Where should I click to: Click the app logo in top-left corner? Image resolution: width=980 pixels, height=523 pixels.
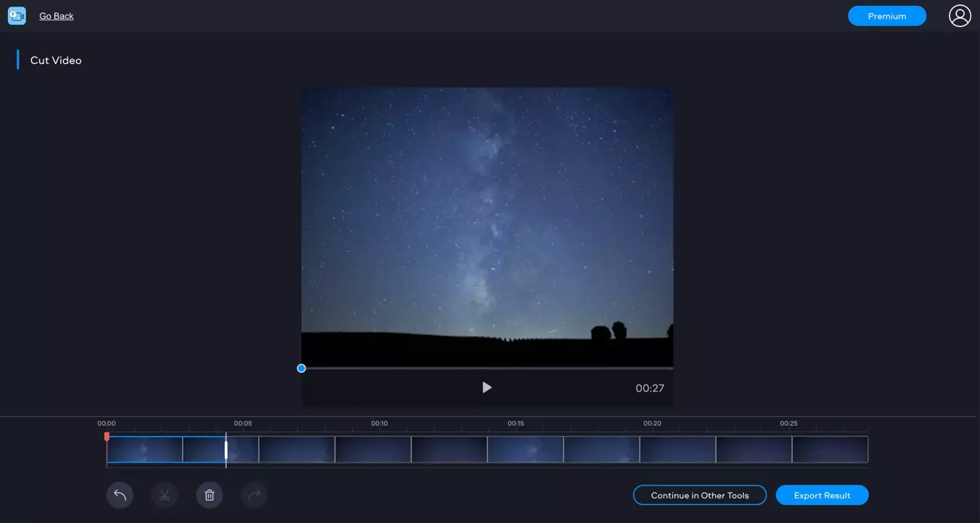17,16
